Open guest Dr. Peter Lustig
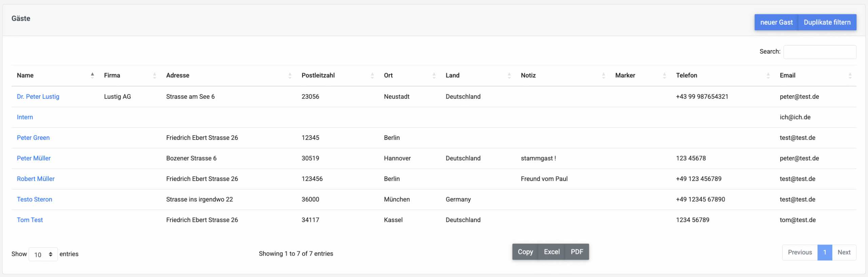Screen dimensions: 868x277 [x=38, y=97]
